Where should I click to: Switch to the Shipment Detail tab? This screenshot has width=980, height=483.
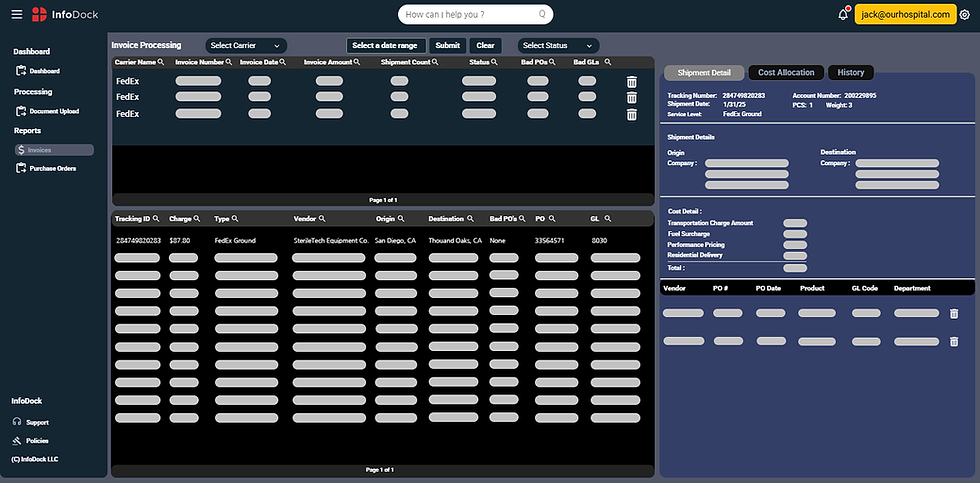click(x=704, y=72)
